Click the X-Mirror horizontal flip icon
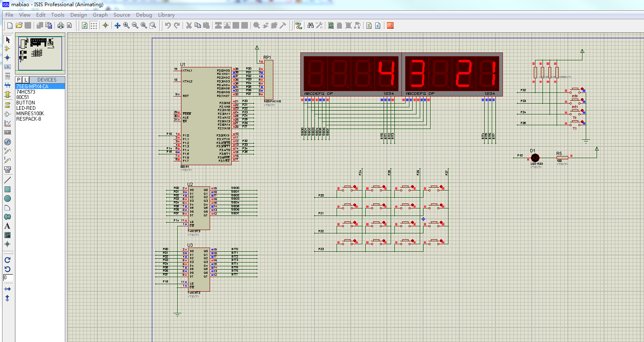The height and width of the screenshot is (342, 644). tap(7, 289)
